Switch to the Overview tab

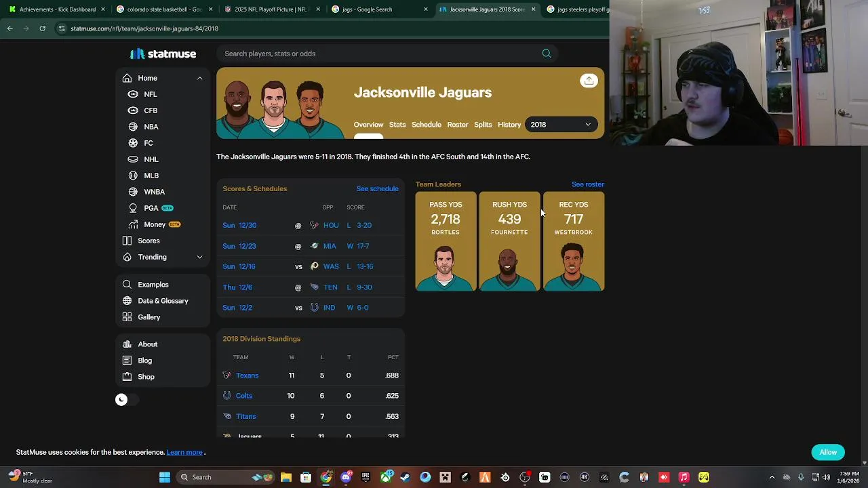click(x=368, y=125)
